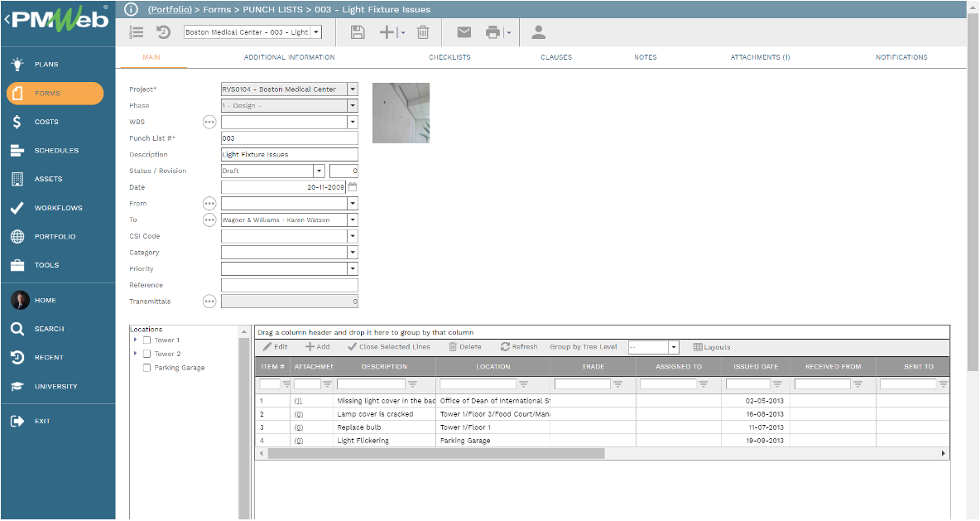980x521 pixels.
Task: Open the user profile icon in toolbar
Action: pos(538,32)
